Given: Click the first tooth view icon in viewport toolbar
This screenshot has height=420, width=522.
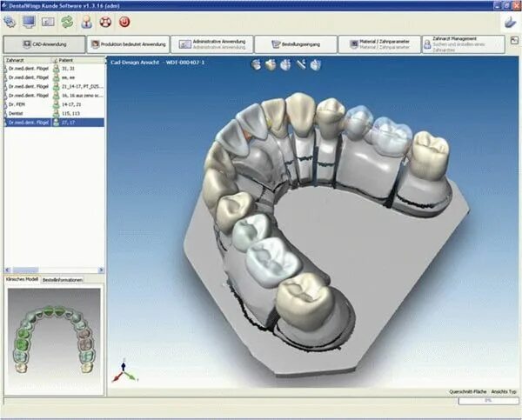Looking at the screenshot, I should (x=256, y=64).
